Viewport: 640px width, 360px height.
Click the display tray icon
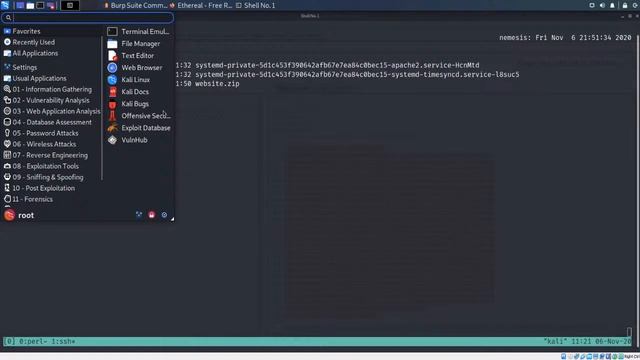(x=591, y=5)
